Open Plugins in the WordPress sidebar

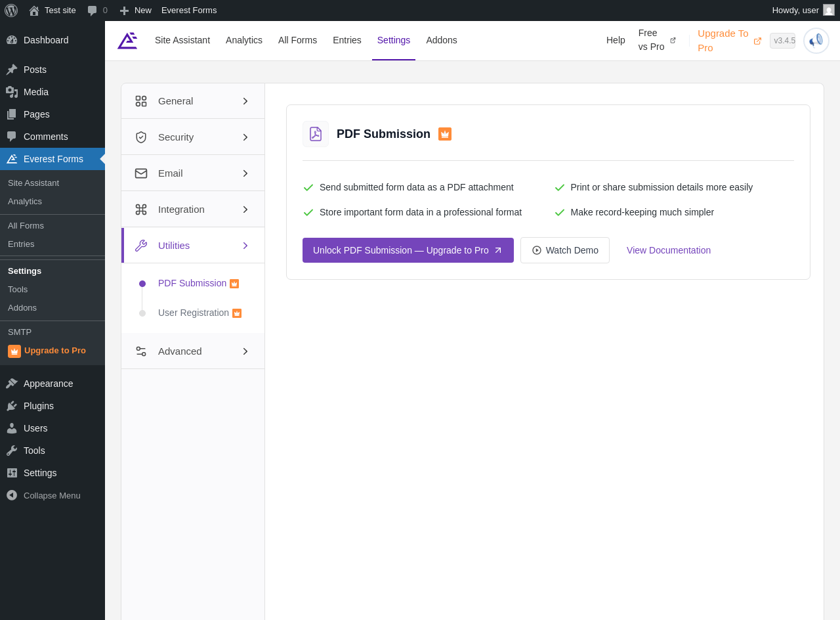[39, 406]
